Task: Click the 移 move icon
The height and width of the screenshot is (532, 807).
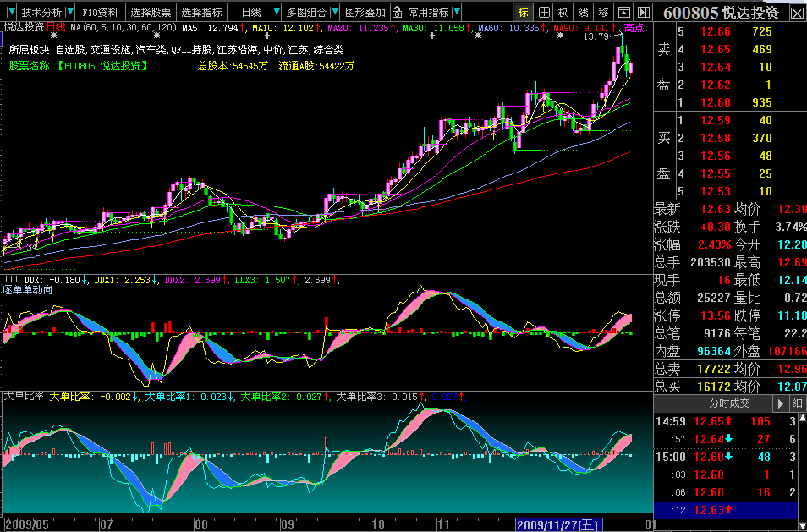Action: tap(603, 13)
